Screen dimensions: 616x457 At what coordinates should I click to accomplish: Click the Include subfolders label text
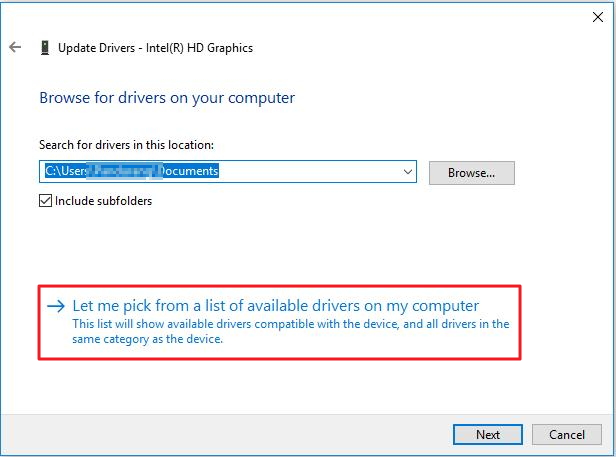coord(103,200)
